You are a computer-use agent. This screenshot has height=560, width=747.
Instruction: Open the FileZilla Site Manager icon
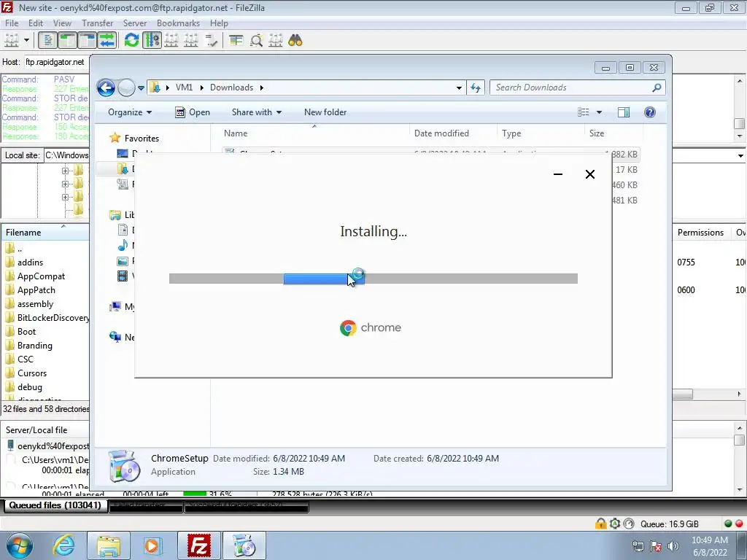(x=11, y=41)
